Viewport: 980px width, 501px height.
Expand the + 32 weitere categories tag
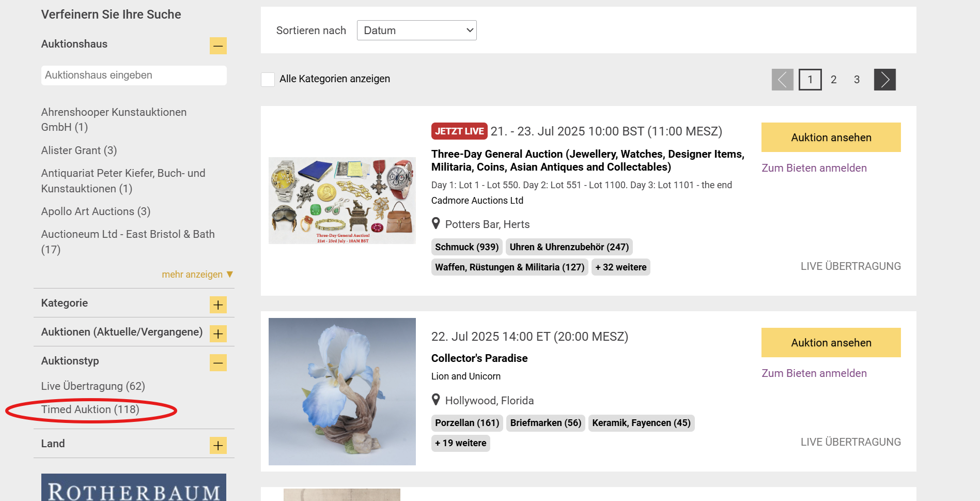tap(620, 267)
